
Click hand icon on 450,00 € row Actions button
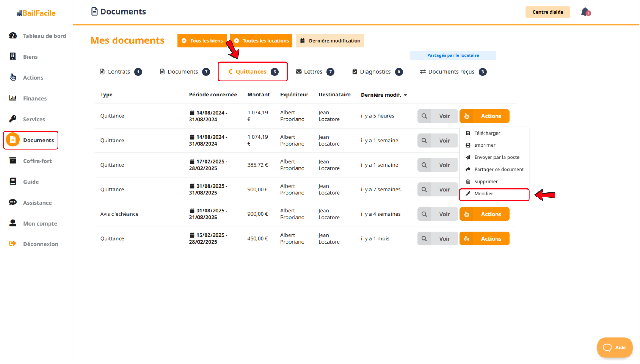point(467,238)
